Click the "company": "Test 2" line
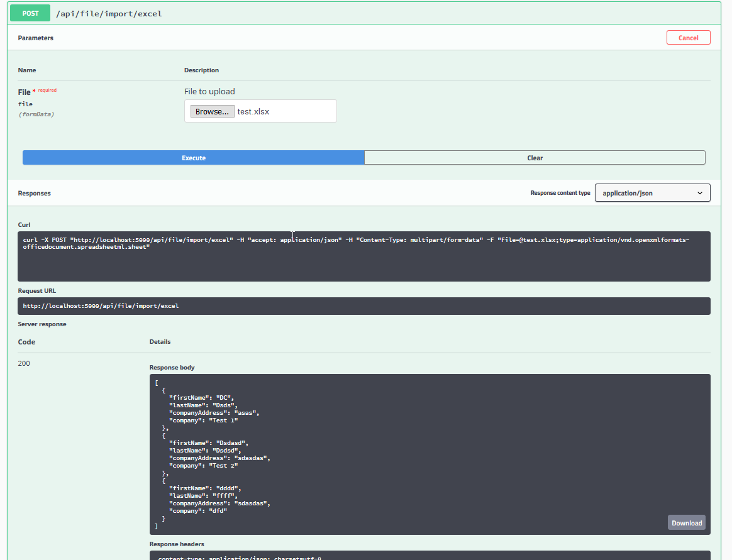 [204, 466]
